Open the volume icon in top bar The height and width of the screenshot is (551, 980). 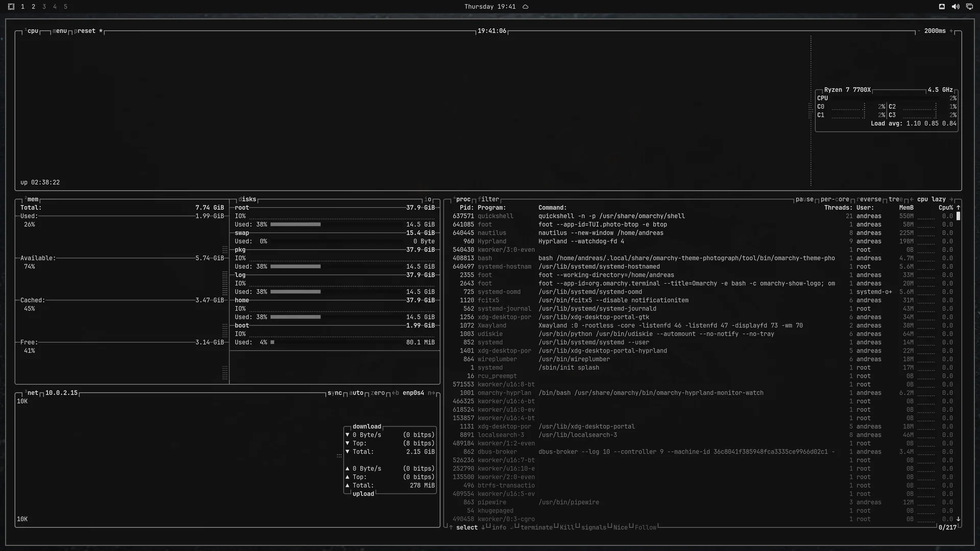click(955, 7)
